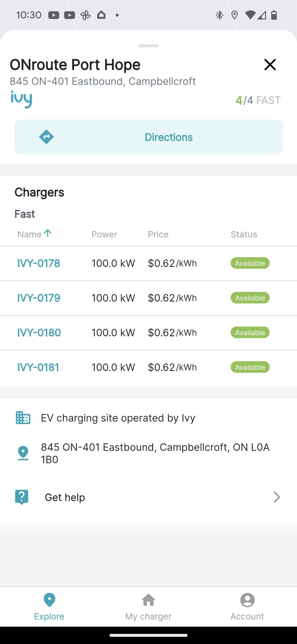The width and height of the screenshot is (297, 644).
Task: Expand Get help with the chevron
Action: point(277,497)
